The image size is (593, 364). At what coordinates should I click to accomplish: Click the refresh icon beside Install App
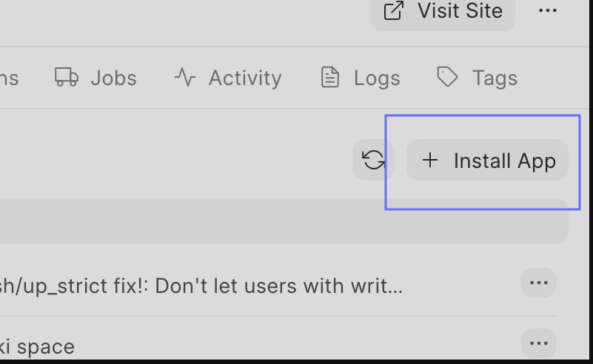tap(374, 160)
